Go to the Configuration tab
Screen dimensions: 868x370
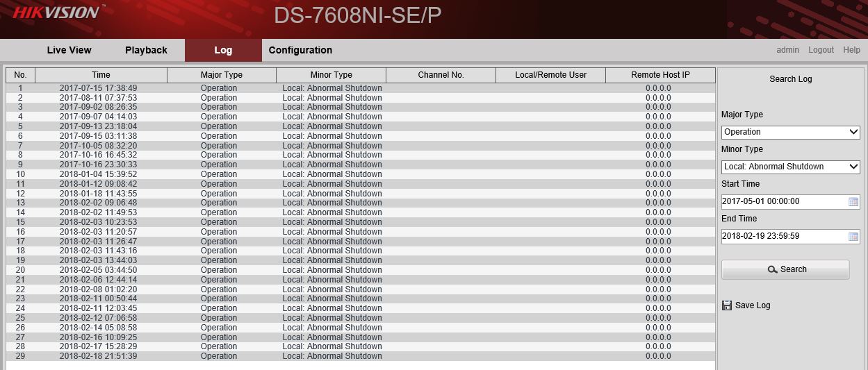tap(300, 50)
